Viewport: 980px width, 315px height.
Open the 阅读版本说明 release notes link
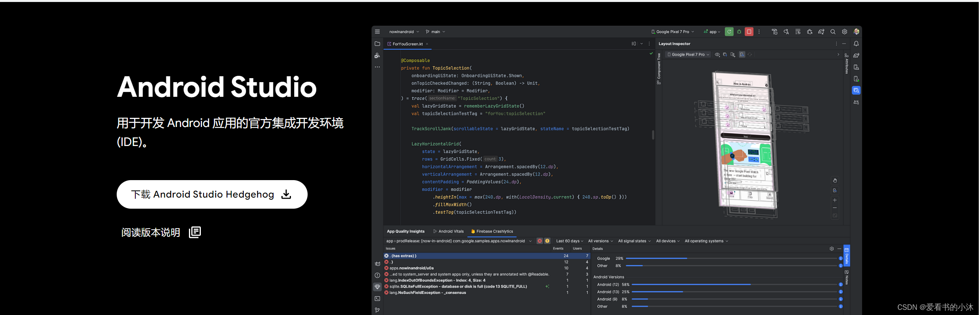coord(161,232)
